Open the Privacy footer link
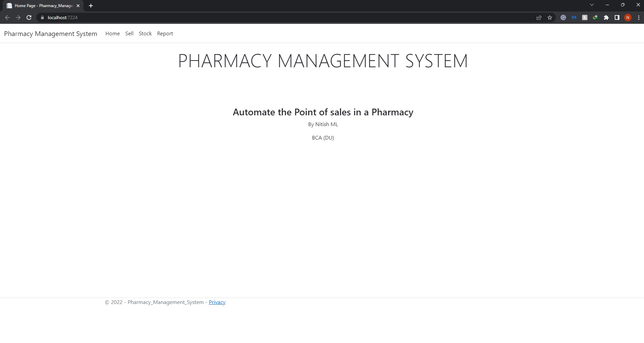 tap(217, 302)
